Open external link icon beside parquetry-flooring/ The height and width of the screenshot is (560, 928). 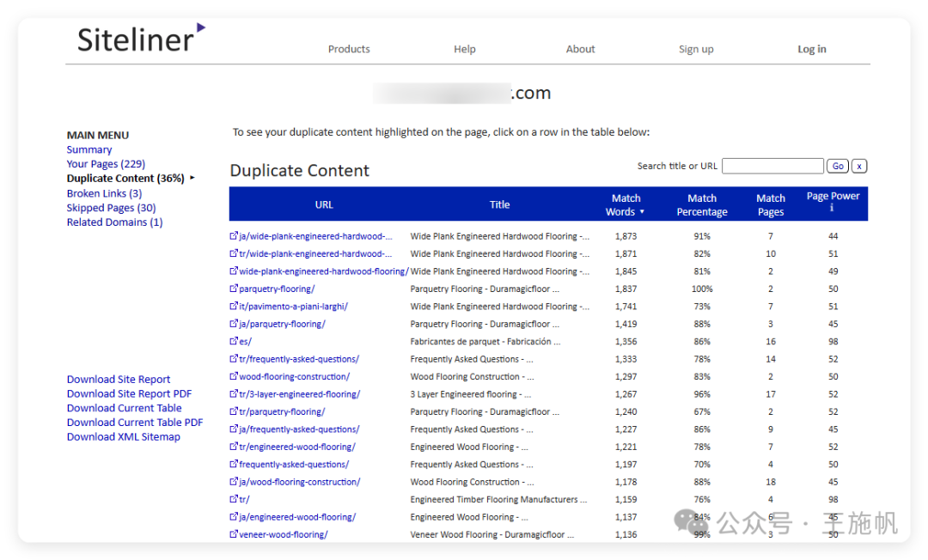pos(234,288)
